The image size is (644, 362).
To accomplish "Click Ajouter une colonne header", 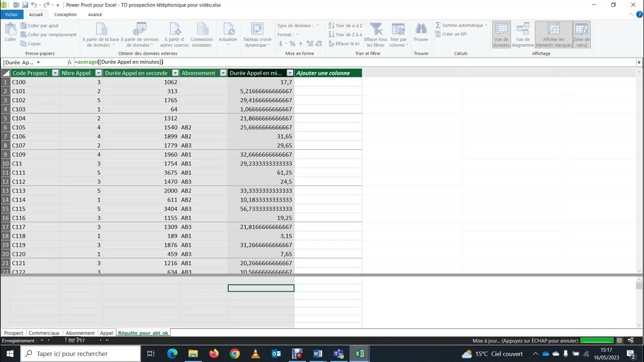I will tap(328, 73).
